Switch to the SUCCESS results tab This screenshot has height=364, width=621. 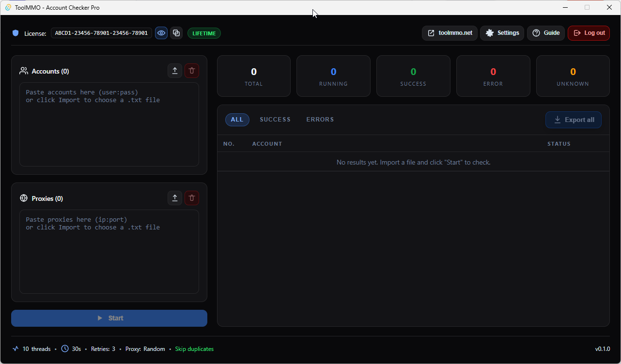[275, 120]
